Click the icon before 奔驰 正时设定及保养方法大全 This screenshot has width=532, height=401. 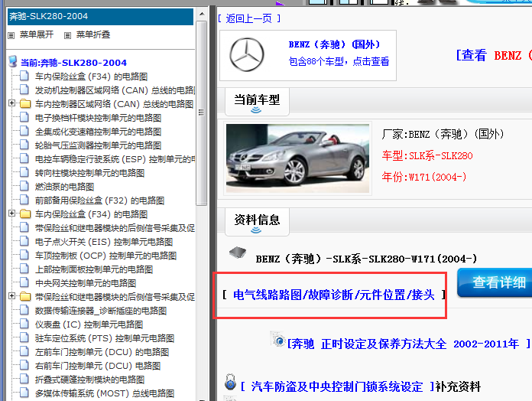(277, 339)
